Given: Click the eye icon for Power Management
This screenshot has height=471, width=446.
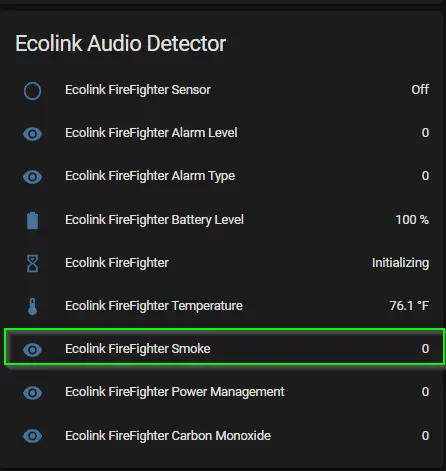Looking at the screenshot, I should pos(33,393).
